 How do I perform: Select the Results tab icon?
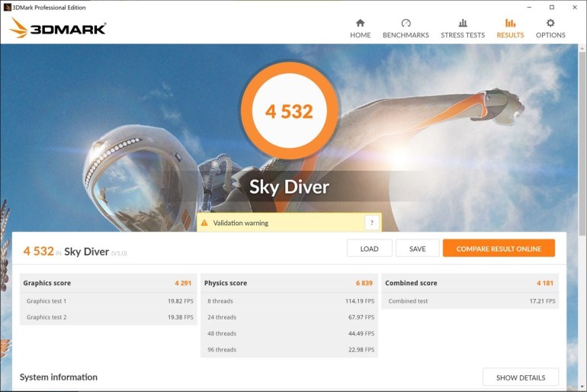[x=510, y=23]
